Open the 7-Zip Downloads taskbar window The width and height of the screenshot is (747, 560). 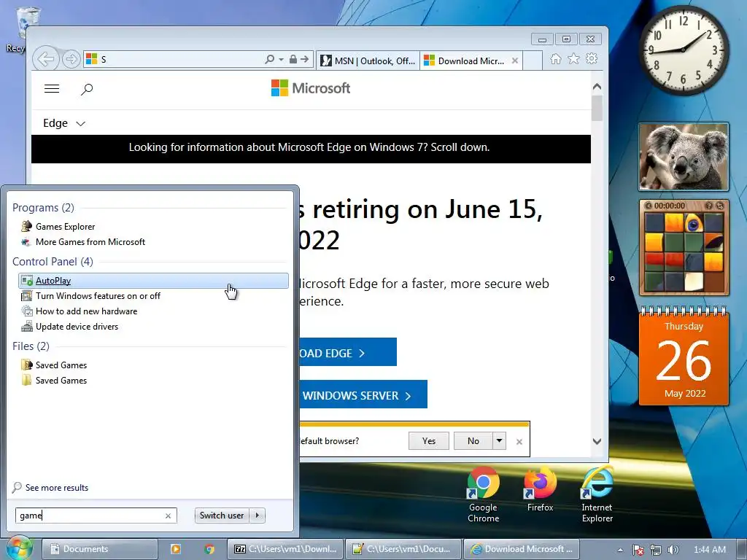click(x=285, y=549)
